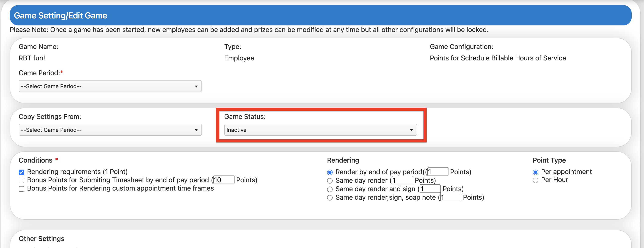
Task: Click the pay period render points field
Action: click(x=437, y=172)
